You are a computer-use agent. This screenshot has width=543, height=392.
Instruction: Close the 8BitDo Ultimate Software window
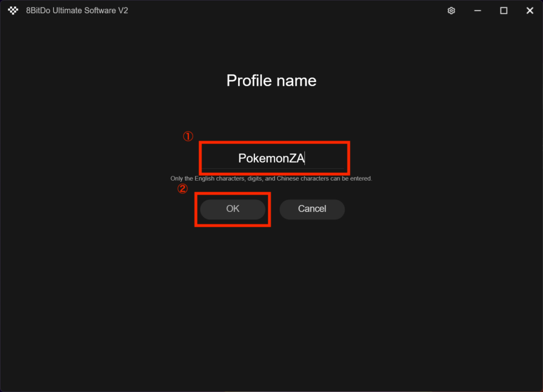coord(529,11)
